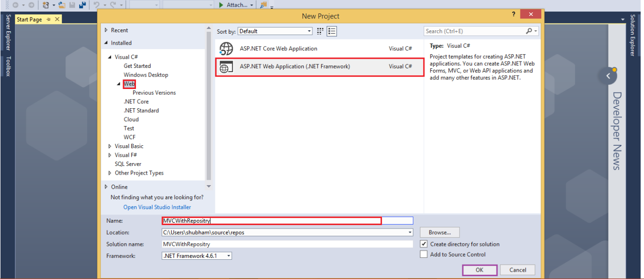Select the .NET Core tree item
The width and height of the screenshot is (644, 279).
pyautogui.click(x=136, y=101)
